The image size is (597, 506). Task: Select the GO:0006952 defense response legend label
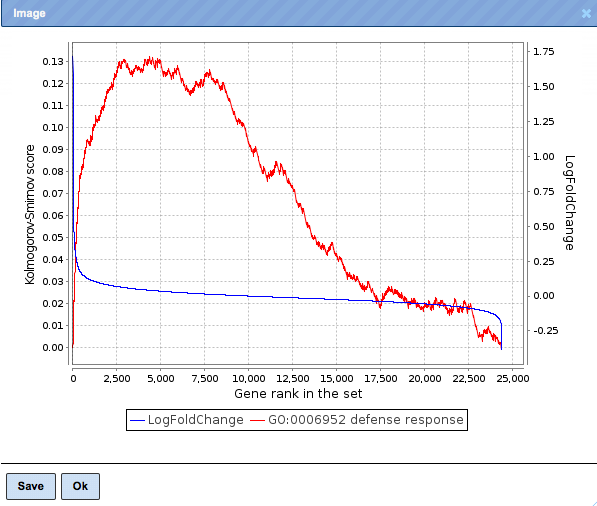(x=366, y=420)
